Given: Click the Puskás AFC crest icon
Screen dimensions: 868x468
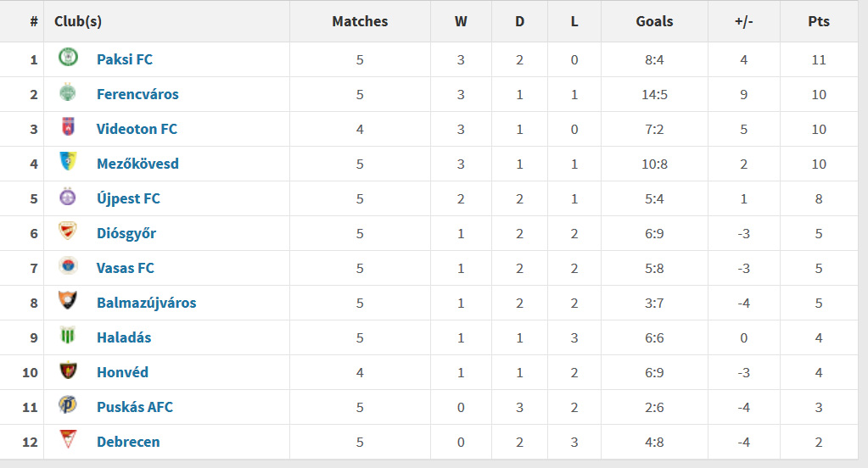Looking at the screenshot, I should click(68, 405).
